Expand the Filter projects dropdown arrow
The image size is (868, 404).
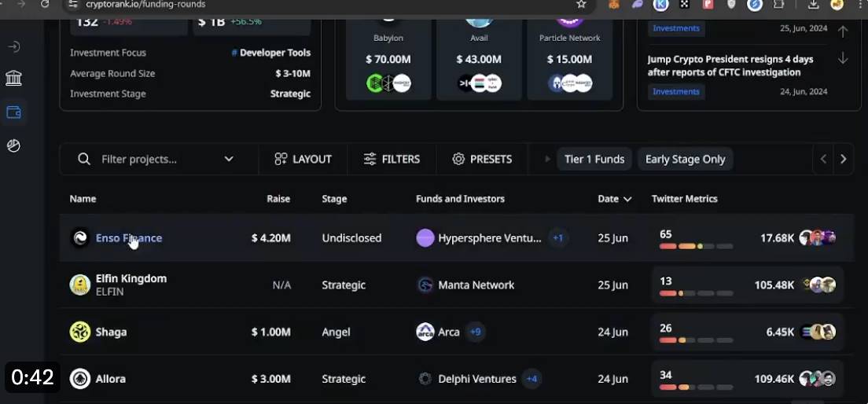click(x=229, y=159)
